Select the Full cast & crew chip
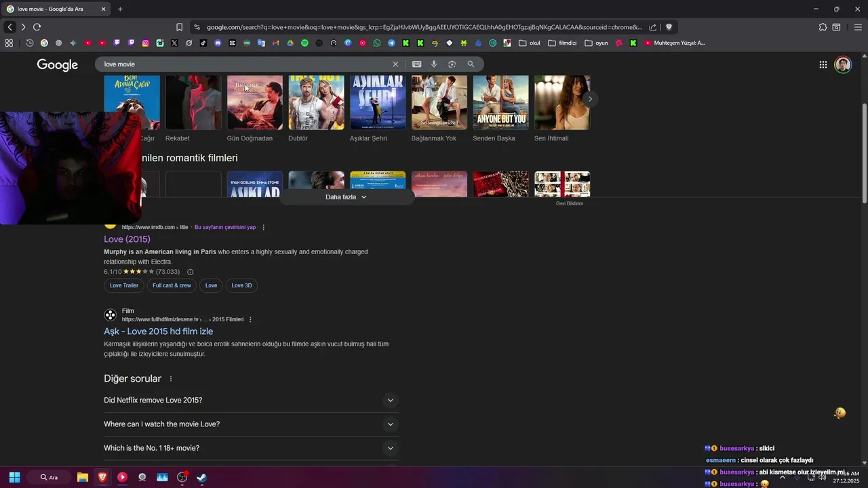The width and height of the screenshot is (868, 488). pyautogui.click(x=172, y=285)
